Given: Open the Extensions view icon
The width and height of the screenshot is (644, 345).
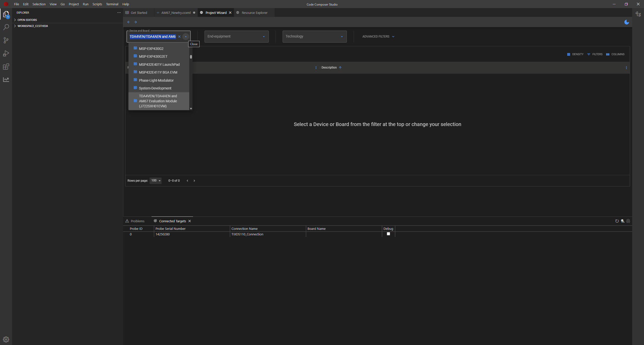Looking at the screenshot, I should (x=6, y=67).
